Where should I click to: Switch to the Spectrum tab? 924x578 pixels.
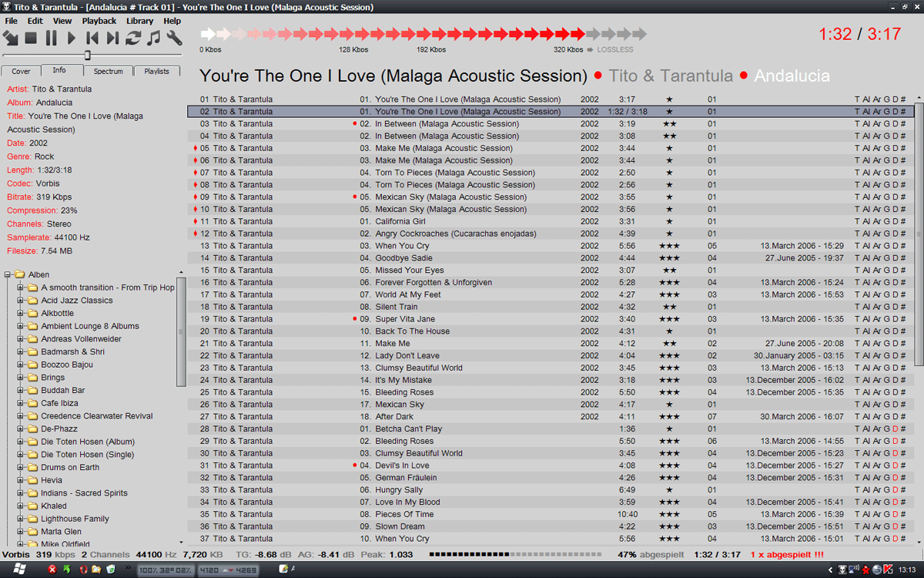point(109,71)
